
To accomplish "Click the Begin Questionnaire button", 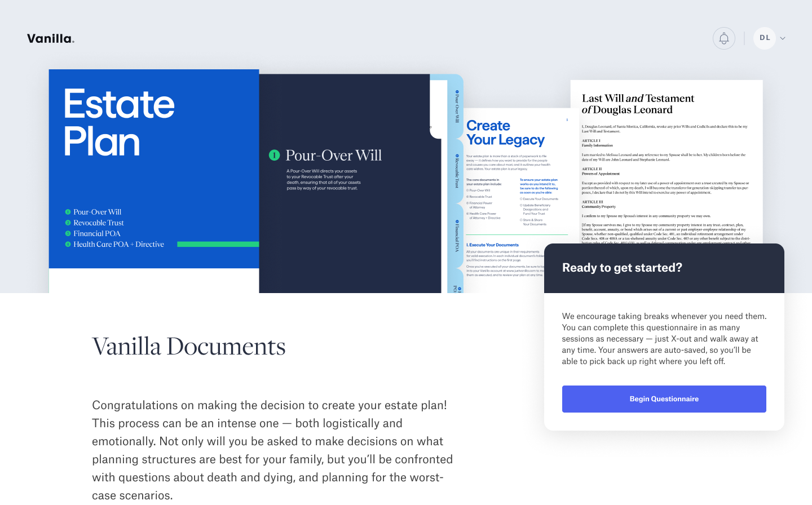I will 664,399.
